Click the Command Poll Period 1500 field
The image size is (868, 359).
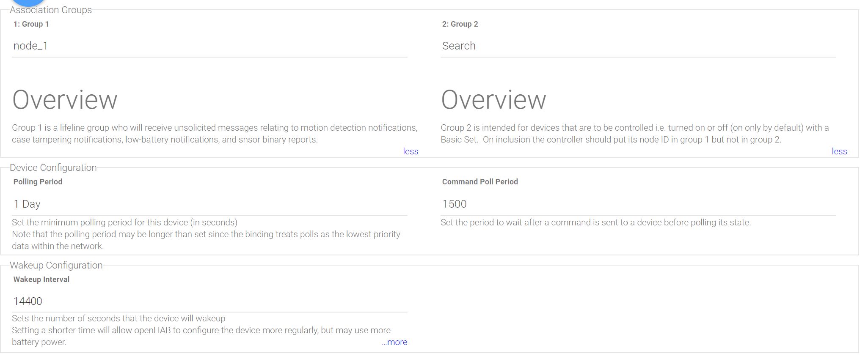click(638, 204)
